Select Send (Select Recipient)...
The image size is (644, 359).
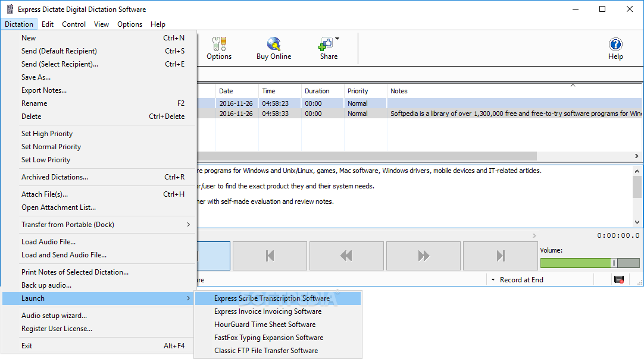pyautogui.click(x=99, y=64)
